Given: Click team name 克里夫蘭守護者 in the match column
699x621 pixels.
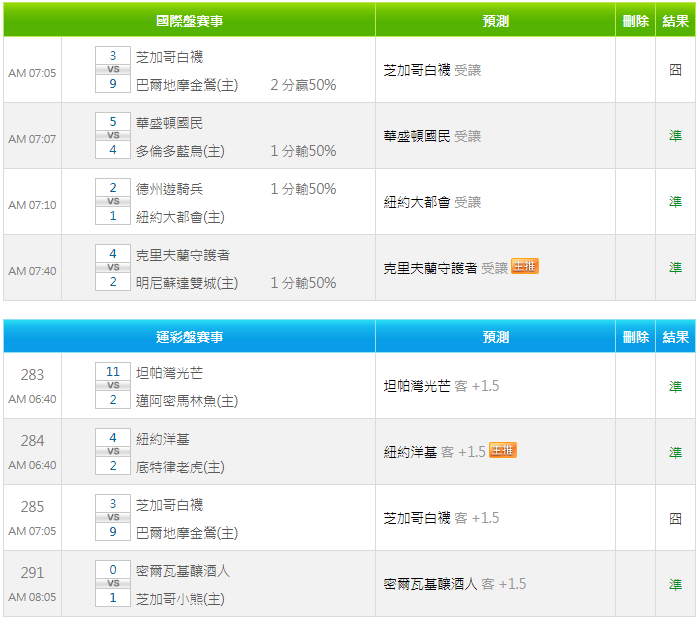Looking at the screenshot, I should (x=183, y=255).
